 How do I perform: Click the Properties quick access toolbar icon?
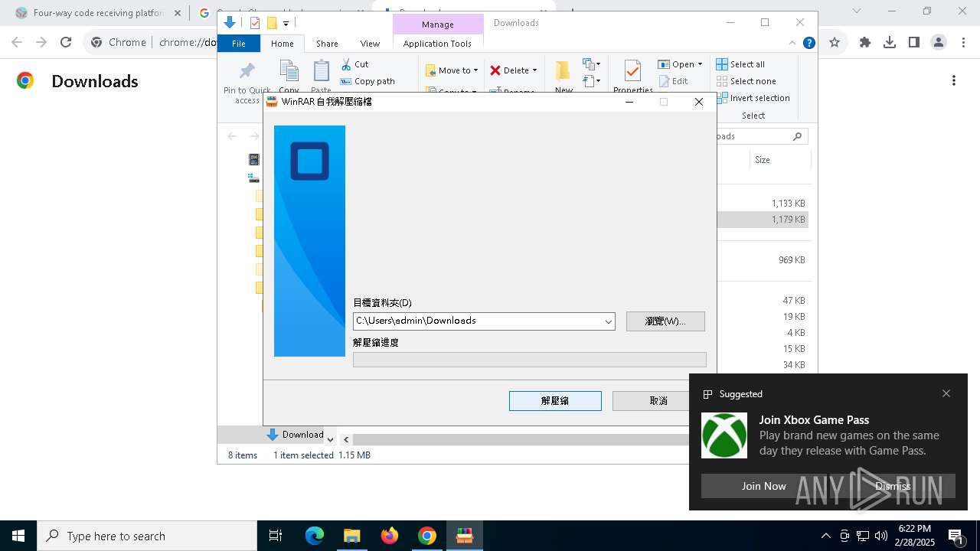pos(255,23)
